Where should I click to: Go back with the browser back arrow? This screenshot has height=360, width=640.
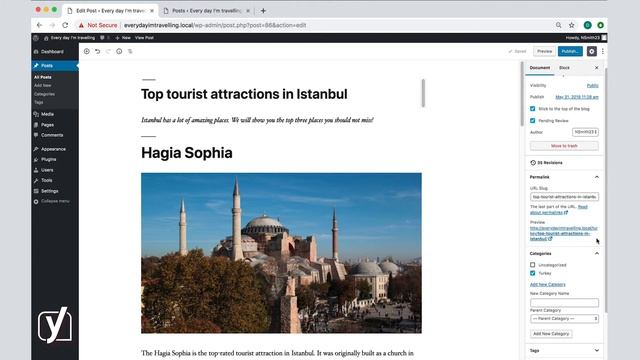39,25
